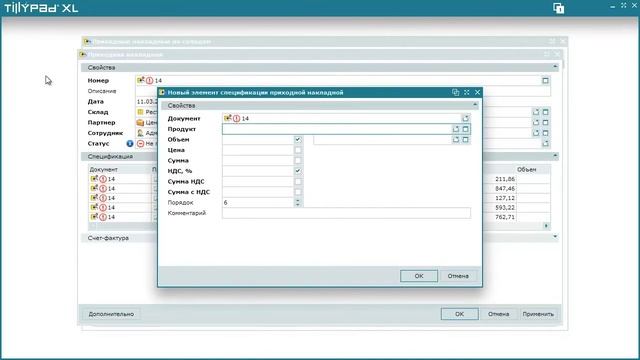Collapse the background invoice Свойства section
This screenshot has width=640, height=360.
(555, 67)
